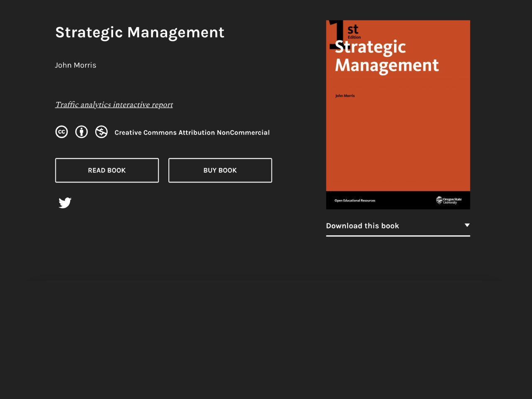Click Creative Commons Attribution NonCommercial text
The width and height of the screenshot is (532, 399).
pos(192,132)
